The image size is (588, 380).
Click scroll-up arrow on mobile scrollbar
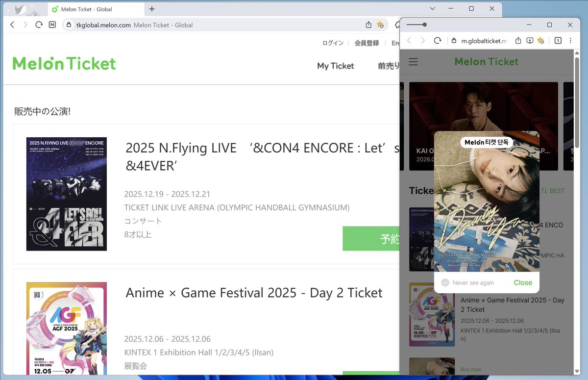[x=577, y=53]
